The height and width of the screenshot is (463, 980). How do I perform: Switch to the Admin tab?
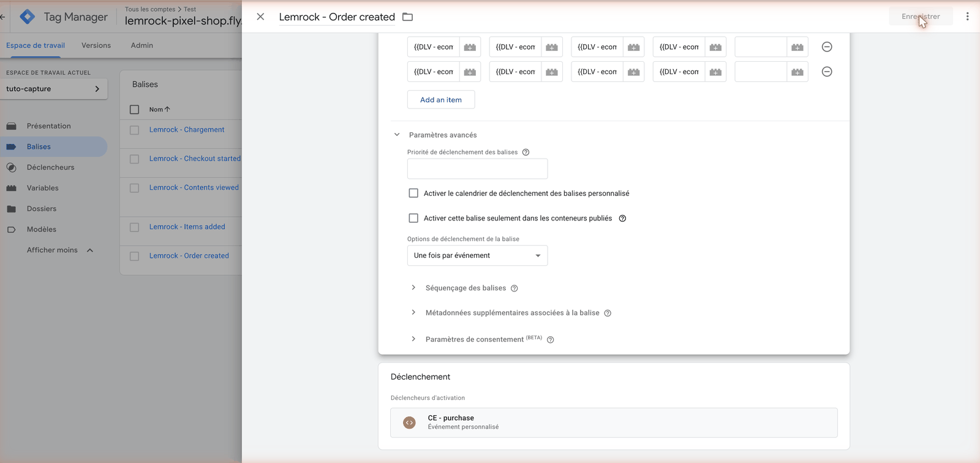pos(142,45)
